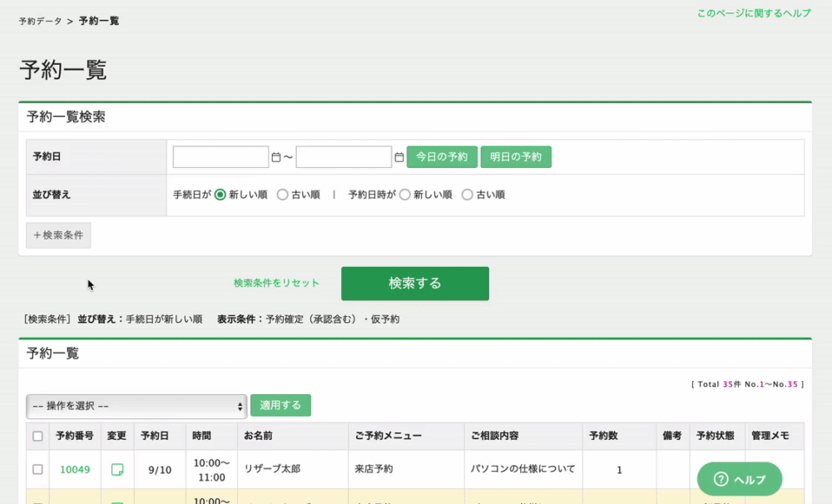Click the ヘルプ floating help button
Viewport: 832px width, 504px height.
[740, 479]
